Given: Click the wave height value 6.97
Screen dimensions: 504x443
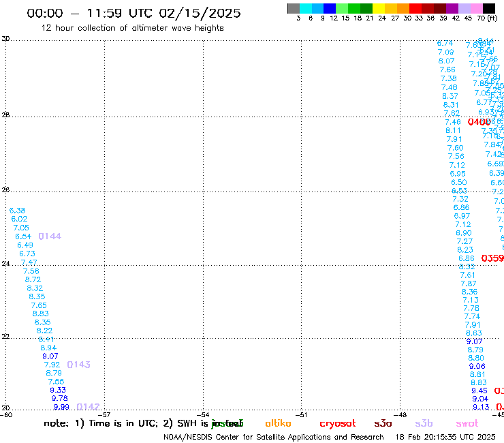Looking at the screenshot, I should tap(462, 216).
